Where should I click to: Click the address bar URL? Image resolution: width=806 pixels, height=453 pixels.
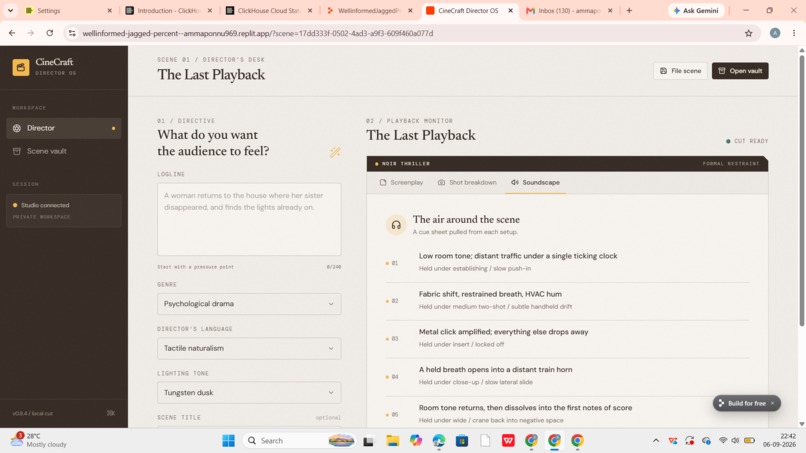point(258,33)
